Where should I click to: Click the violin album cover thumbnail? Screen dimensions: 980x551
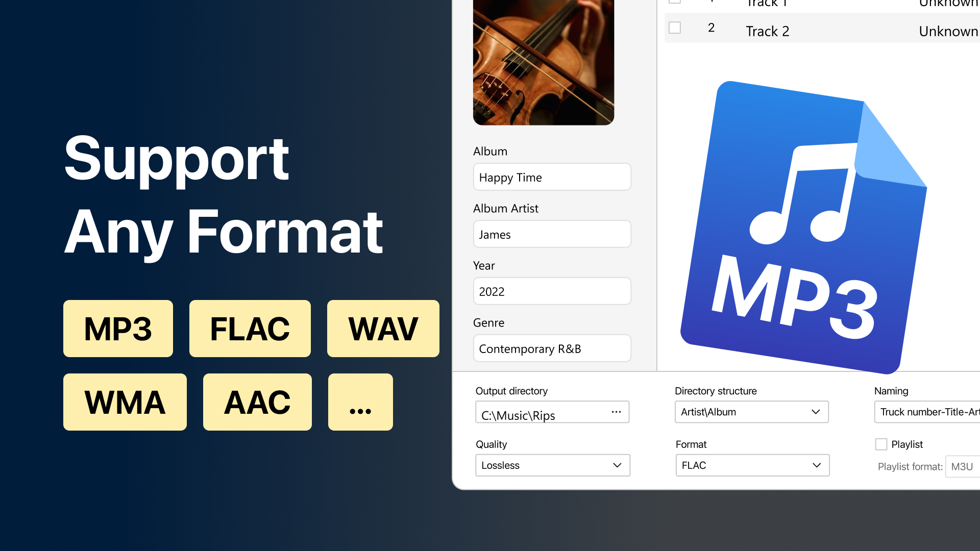pos(543,62)
